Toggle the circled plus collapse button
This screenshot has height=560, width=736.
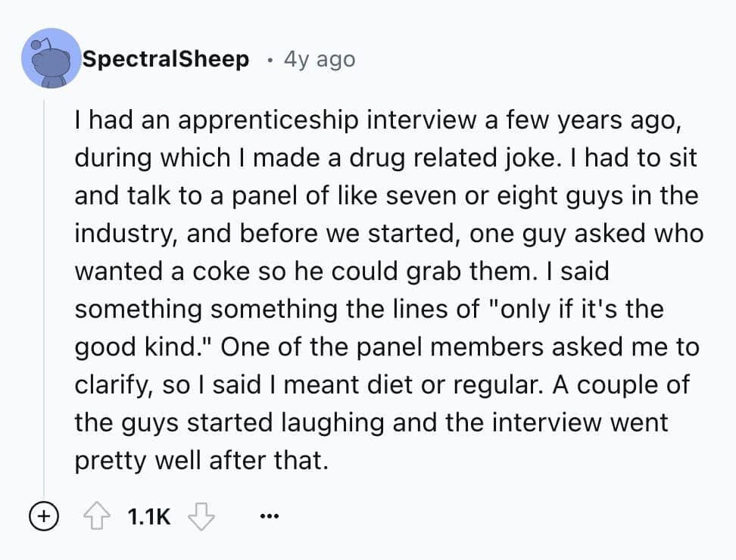(x=44, y=518)
